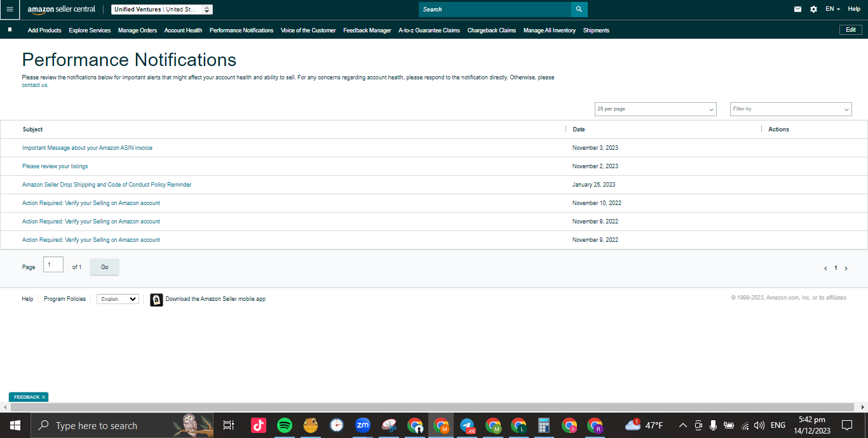868x438 pixels.
Task: Go to next page arrow
Action: [x=846, y=269]
